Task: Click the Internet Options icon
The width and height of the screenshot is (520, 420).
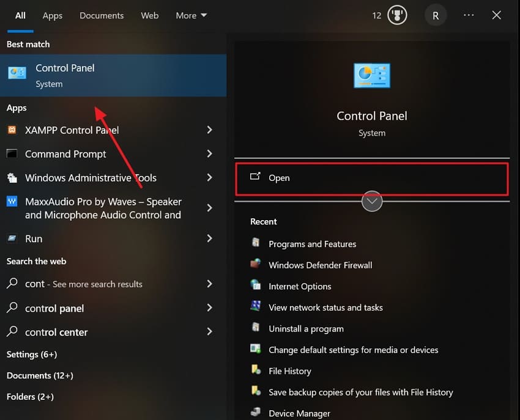Action: coord(255,285)
